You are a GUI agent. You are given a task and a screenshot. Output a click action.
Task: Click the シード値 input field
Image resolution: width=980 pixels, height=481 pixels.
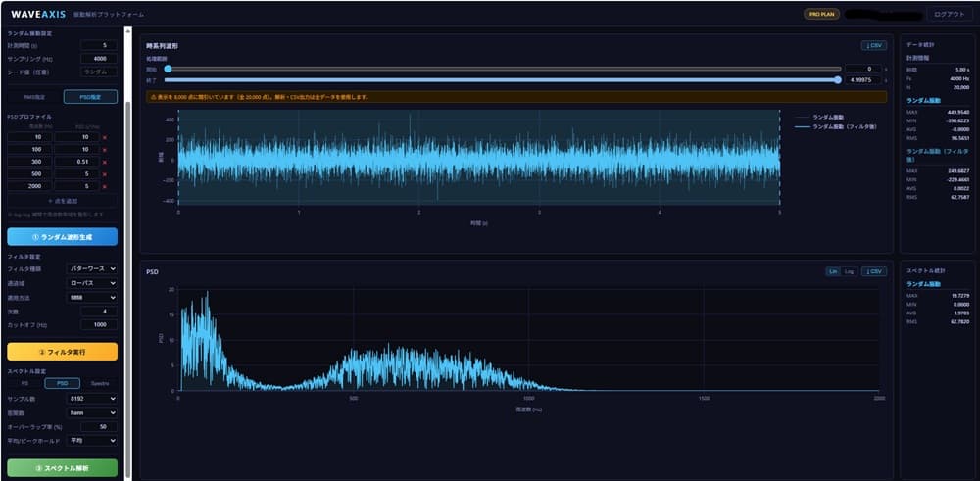tap(99, 72)
